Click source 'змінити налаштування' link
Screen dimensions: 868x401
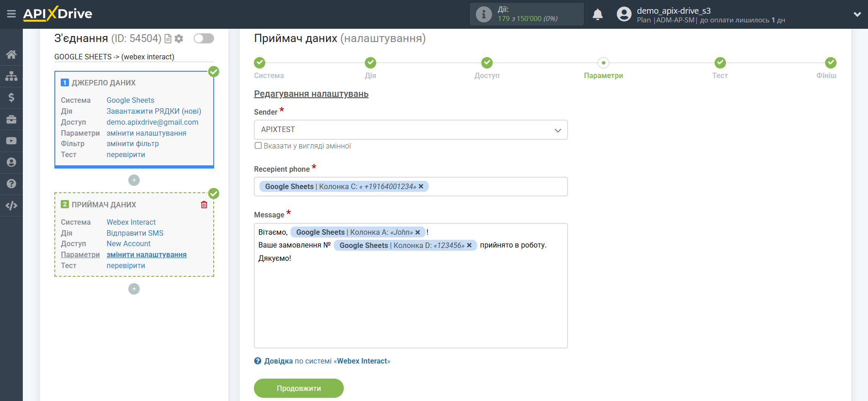[x=146, y=133]
